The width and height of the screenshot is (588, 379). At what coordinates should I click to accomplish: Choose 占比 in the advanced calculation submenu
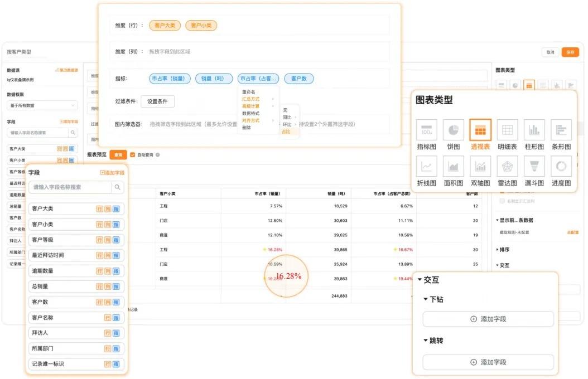[x=286, y=132]
